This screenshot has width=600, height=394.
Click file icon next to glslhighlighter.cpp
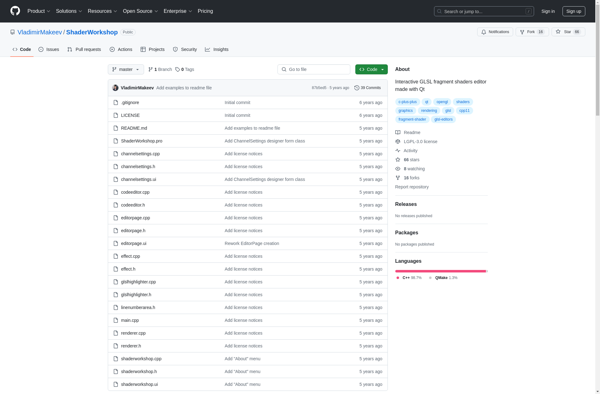(116, 282)
